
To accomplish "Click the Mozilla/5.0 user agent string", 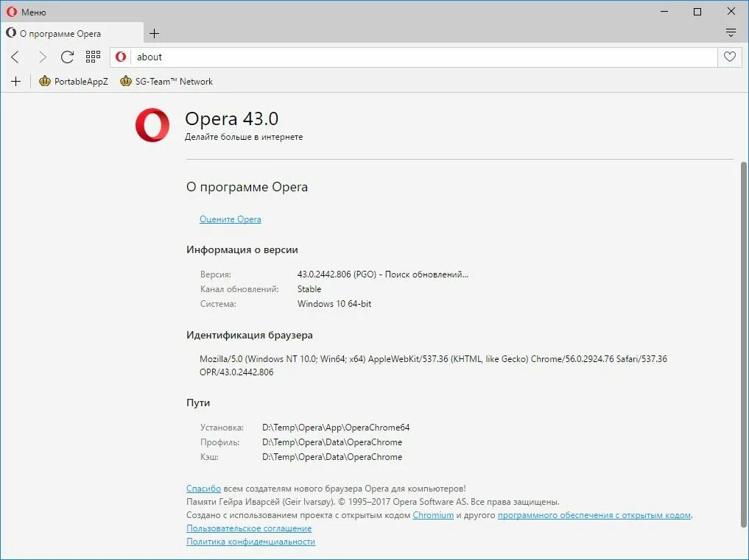I will (x=433, y=365).
